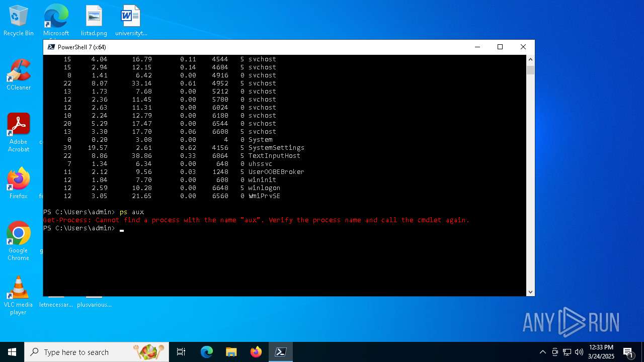644x362 pixels.
Task: Click the taskbar search box
Action: tap(97, 352)
